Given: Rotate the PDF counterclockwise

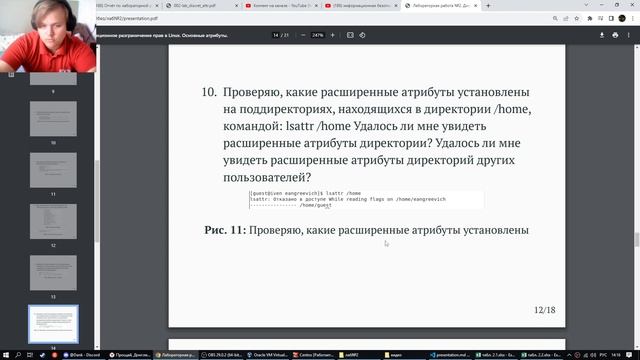Looking at the screenshot, I should tap(362, 36).
